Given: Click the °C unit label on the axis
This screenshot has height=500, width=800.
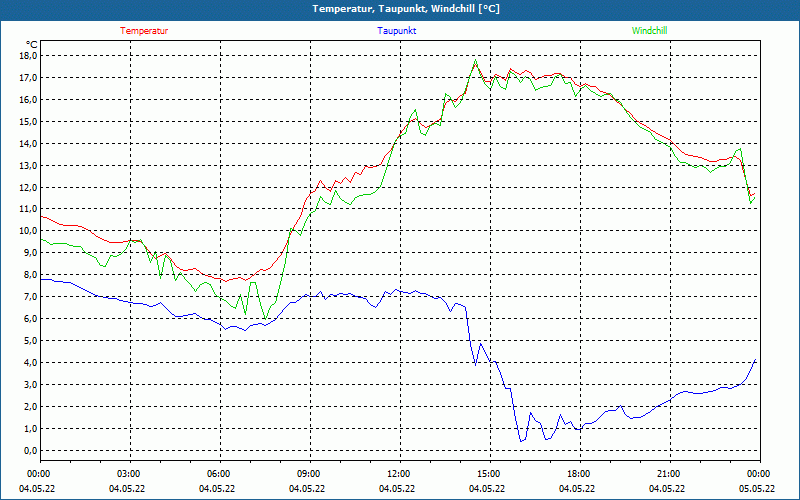Looking at the screenshot, I should tap(32, 45).
